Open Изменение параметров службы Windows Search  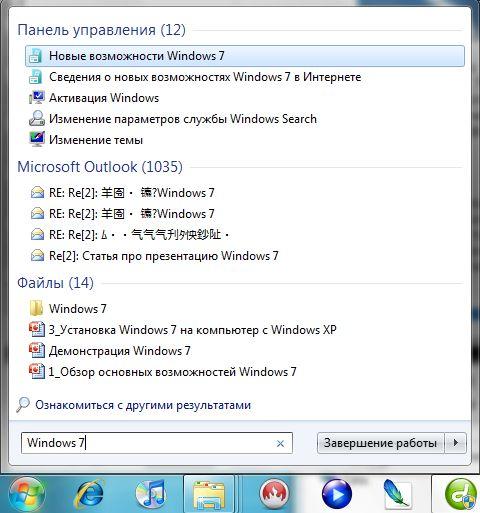[x=183, y=119]
